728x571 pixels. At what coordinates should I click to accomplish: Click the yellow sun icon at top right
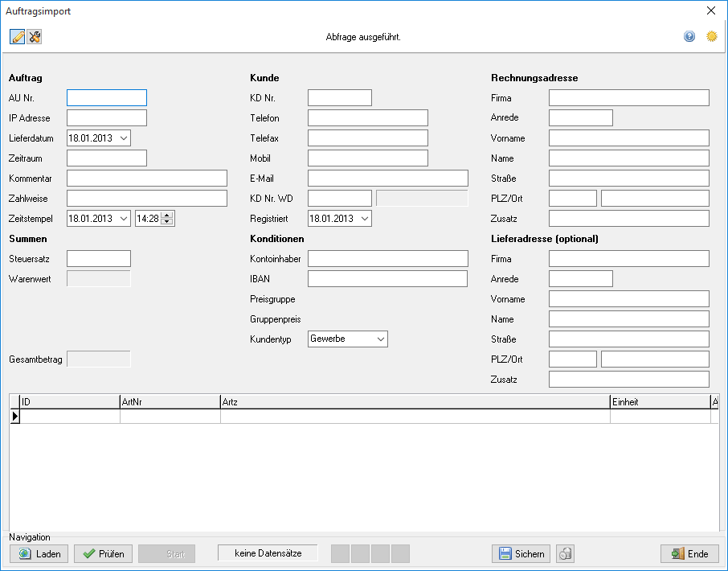pyautogui.click(x=711, y=36)
